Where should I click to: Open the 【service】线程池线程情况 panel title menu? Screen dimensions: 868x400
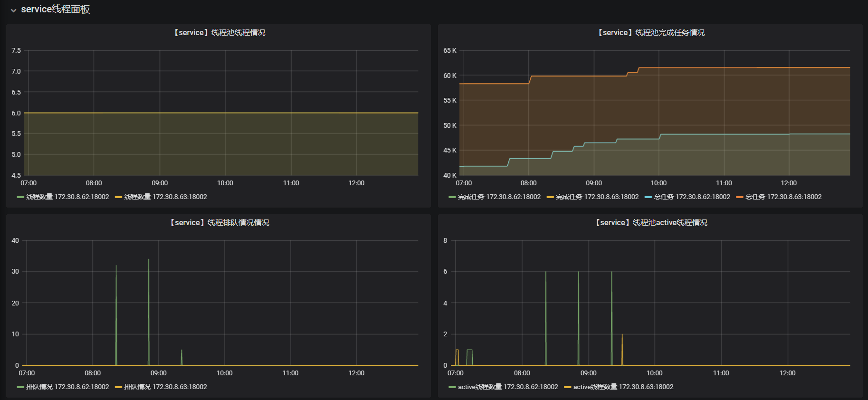point(219,33)
